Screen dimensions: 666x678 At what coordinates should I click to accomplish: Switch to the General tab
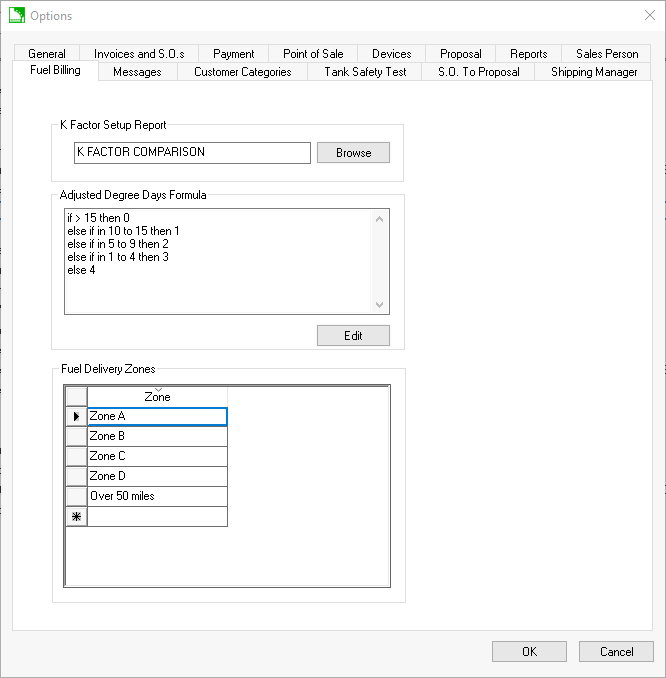click(47, 54)
